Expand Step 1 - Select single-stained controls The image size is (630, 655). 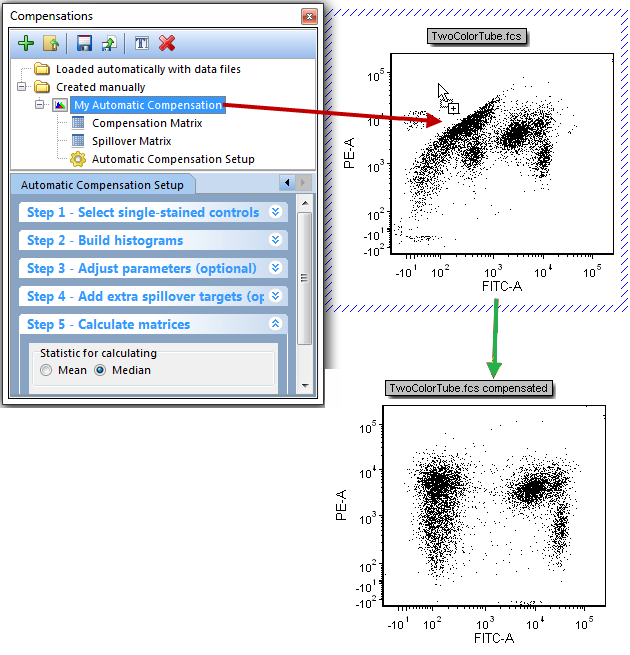click(275, 212)
